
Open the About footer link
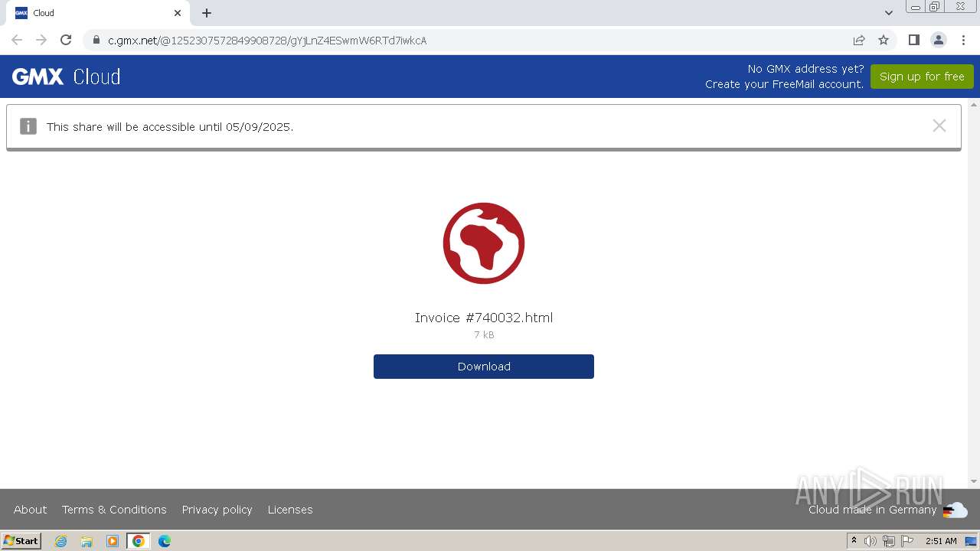pos(30,510)
